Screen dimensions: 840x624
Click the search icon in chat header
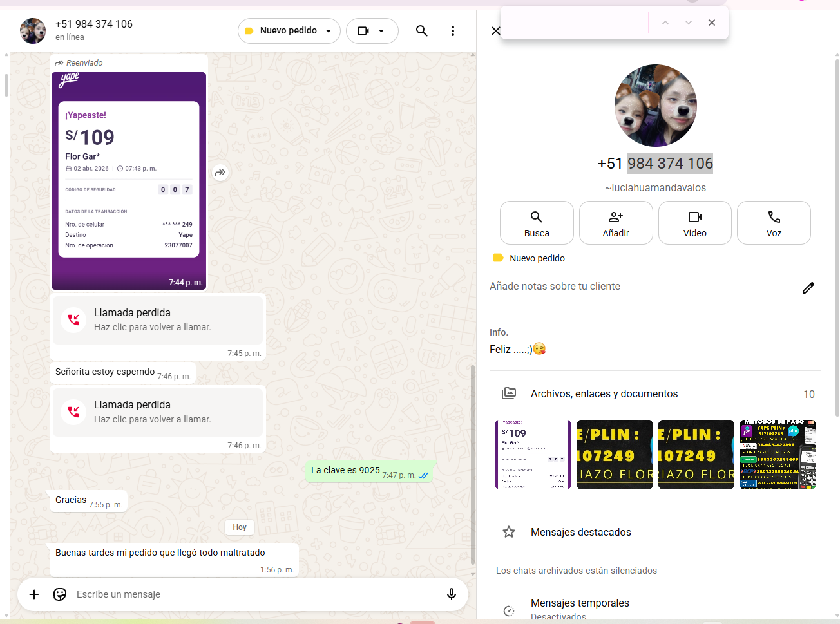(x=421, y=31)
